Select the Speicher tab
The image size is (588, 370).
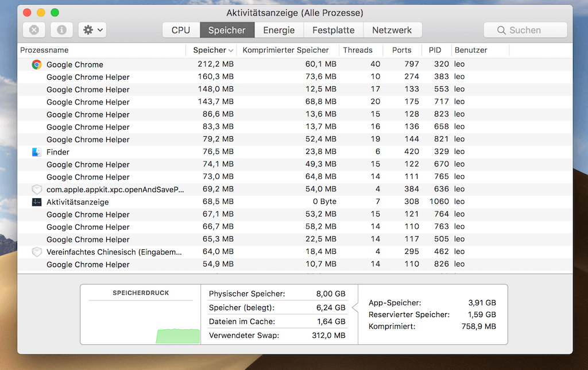tap(227, 30)
